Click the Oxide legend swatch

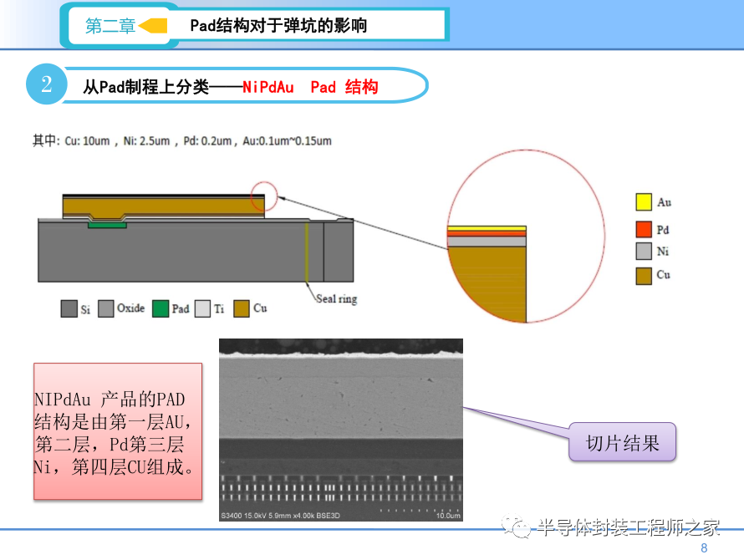106,308
